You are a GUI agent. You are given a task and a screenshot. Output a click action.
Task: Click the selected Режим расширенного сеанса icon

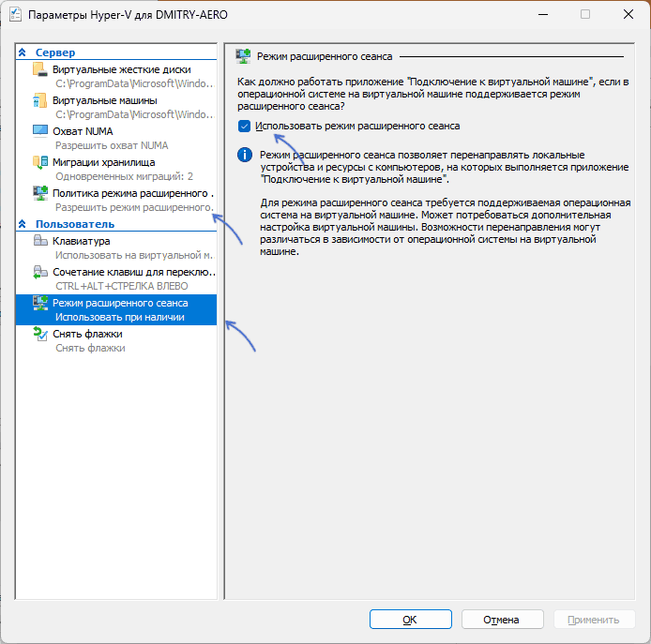pos(39,303)
